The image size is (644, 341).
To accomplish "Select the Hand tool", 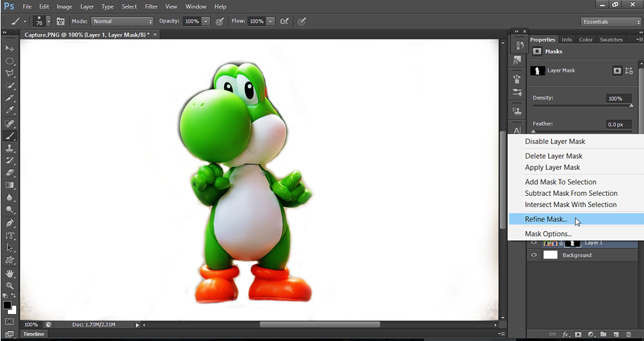I will click(x=9, y=273).
